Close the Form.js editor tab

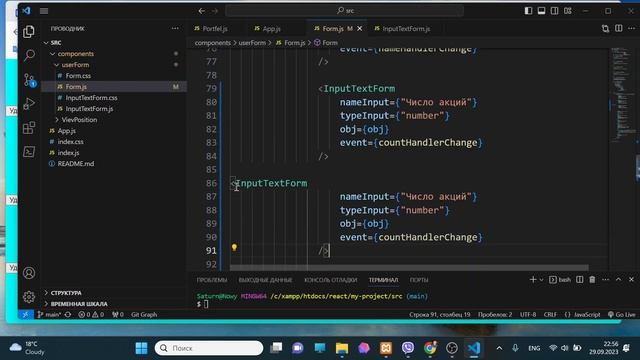(360, 29)
